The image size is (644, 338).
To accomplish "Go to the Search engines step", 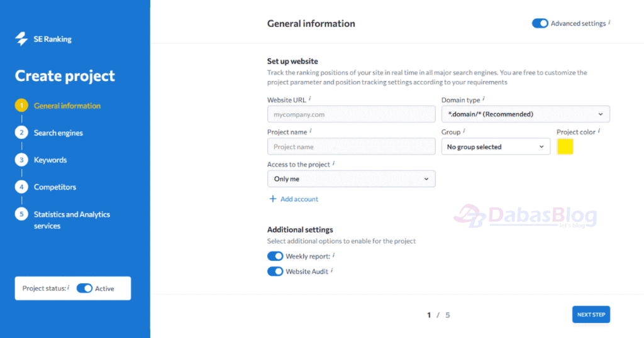I will click(x=58, y=133).
